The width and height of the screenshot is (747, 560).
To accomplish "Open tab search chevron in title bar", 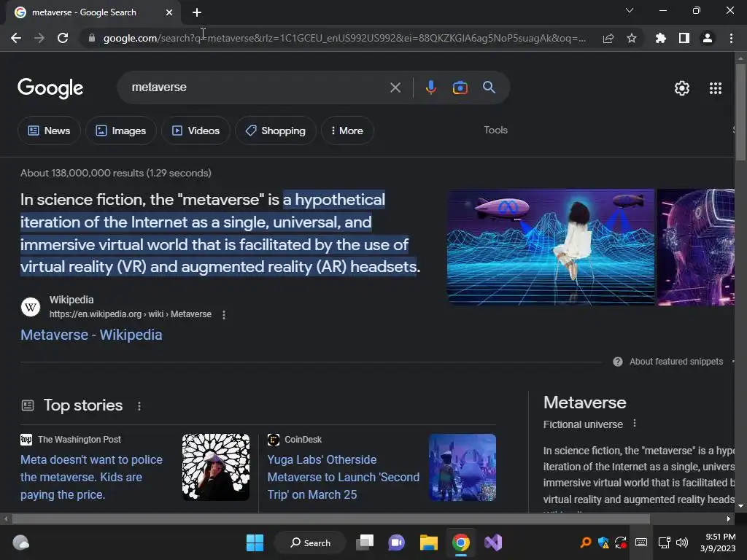I will [x=630, y=10].
